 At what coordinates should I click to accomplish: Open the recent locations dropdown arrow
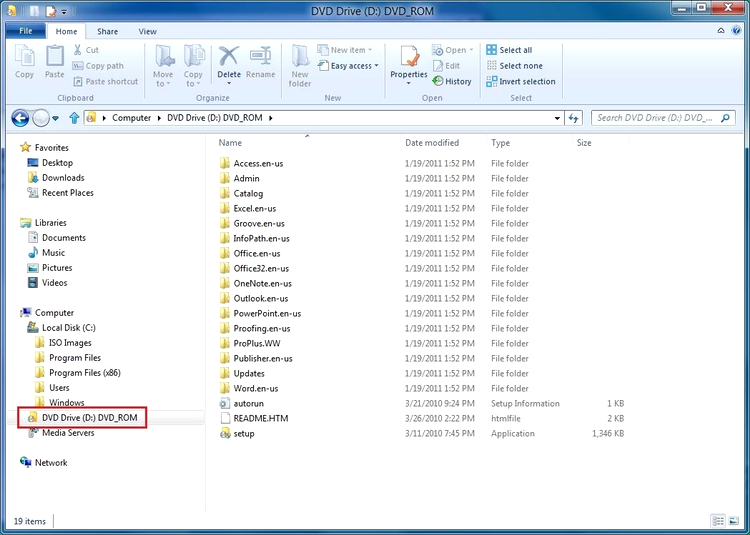tap(55, 118)
